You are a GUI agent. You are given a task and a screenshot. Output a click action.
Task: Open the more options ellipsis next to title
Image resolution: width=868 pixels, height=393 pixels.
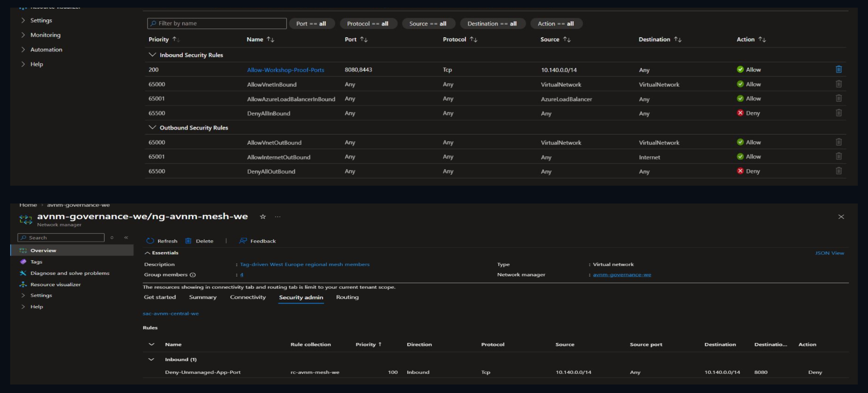point(278,217)
